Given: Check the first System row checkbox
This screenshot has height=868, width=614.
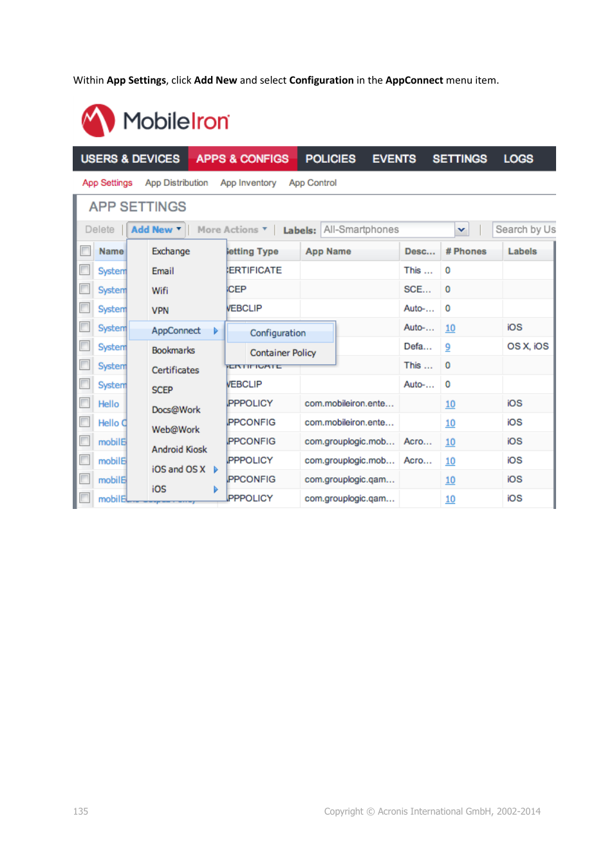Looking at the screenshot, I should pos(85,270).
